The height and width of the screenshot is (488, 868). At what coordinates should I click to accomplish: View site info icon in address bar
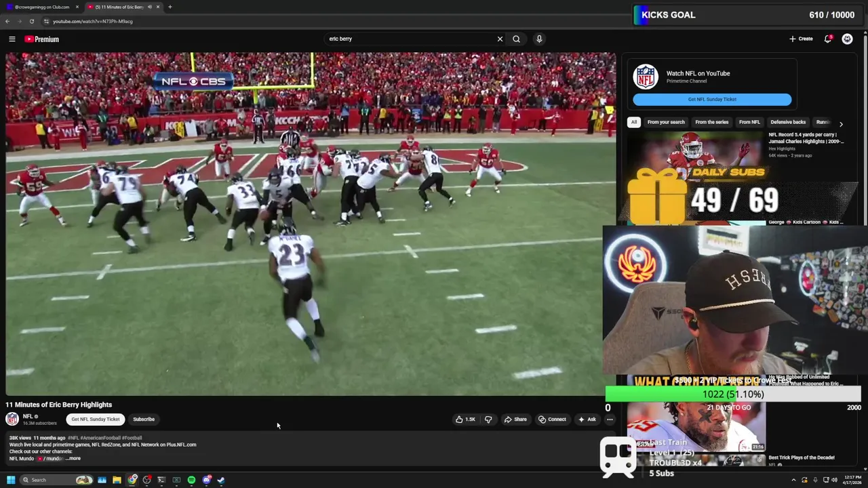pyautogui.click(x=46, y=21)
